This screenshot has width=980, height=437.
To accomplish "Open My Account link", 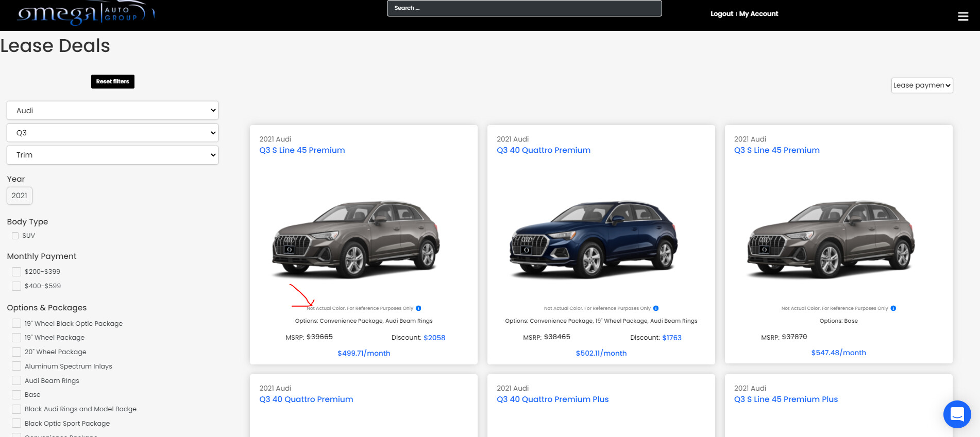I will [758, 14].
